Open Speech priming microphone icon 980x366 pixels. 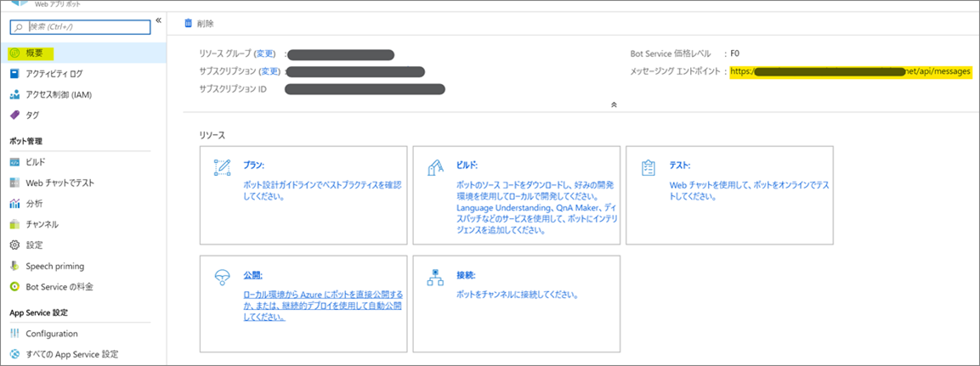coord(14,266)
